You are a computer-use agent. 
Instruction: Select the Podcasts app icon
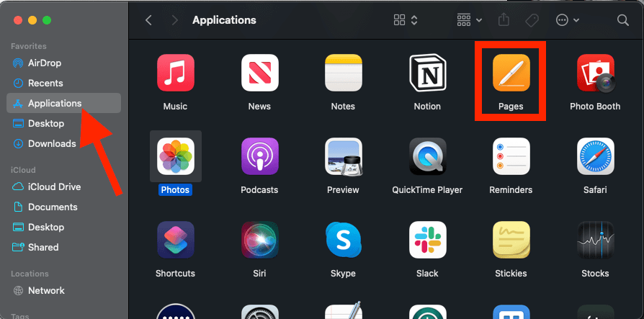tap(259, 156)
